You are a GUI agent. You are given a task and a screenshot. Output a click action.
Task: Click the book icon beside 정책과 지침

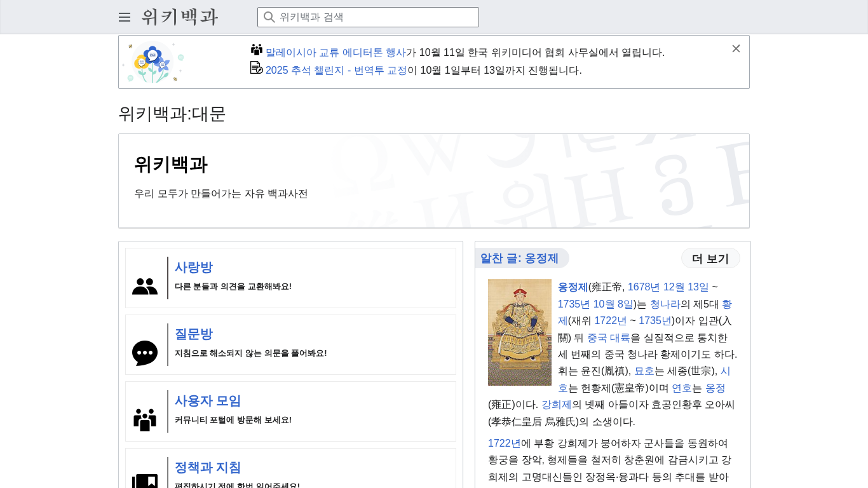coord(145,482)
